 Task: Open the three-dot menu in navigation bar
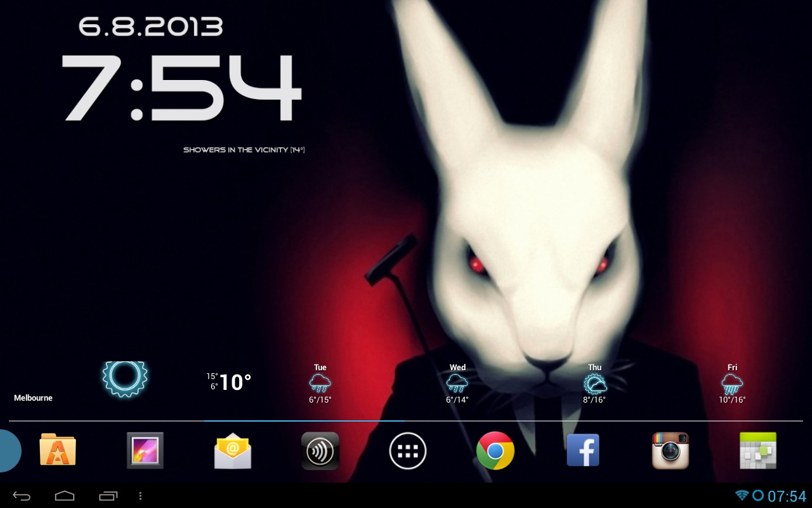(x=140, y=496)
